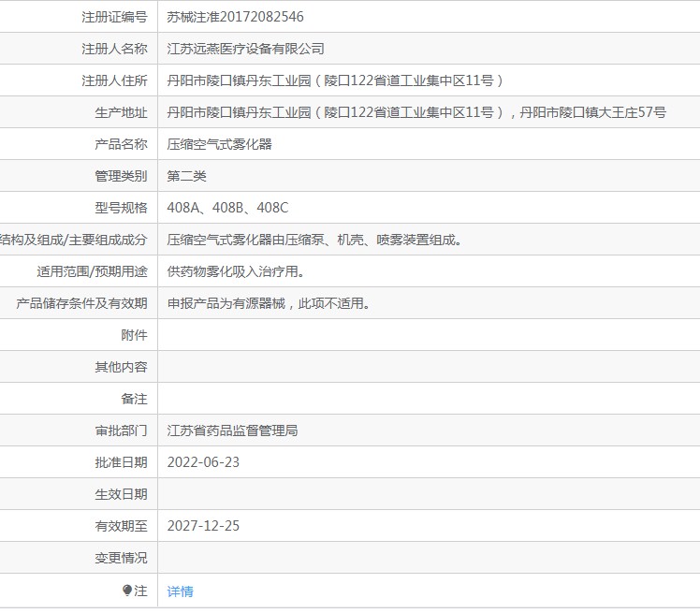Screen dimensions: 700x613
Task: Click the 审批部门 label
Action: pyautogui.click(x=121, y=431)
